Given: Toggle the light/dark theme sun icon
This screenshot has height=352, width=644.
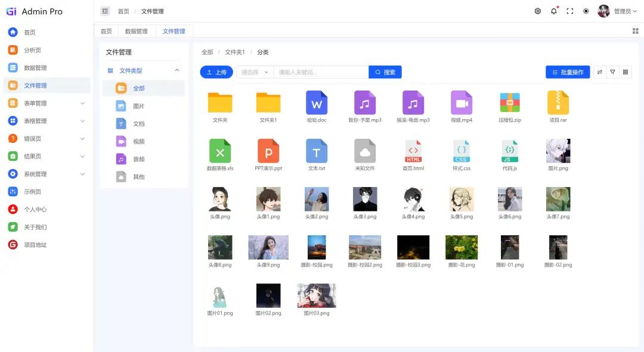Looking at the screenshot, I should [586, 11].
